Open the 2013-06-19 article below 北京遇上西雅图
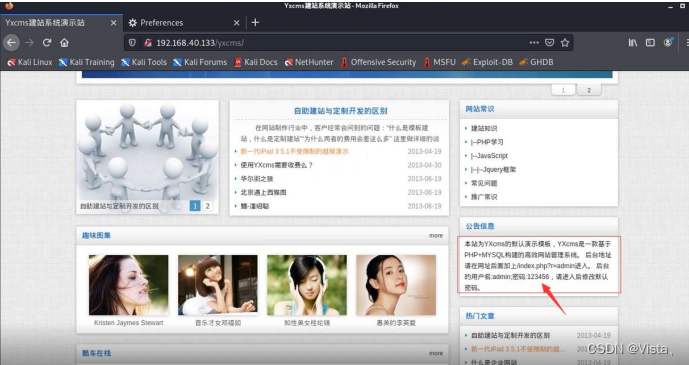 tap(255, 206)
